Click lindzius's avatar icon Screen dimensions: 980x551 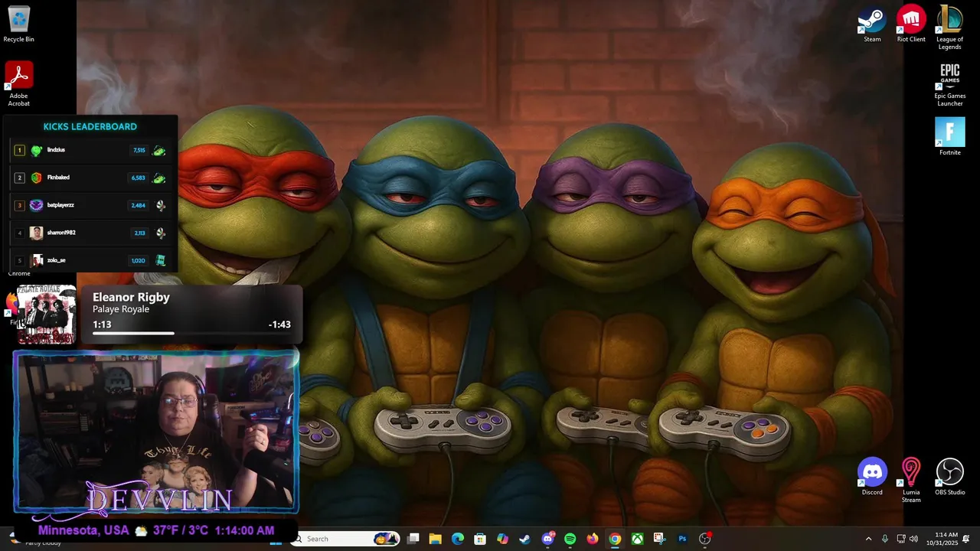pos(36,150)
